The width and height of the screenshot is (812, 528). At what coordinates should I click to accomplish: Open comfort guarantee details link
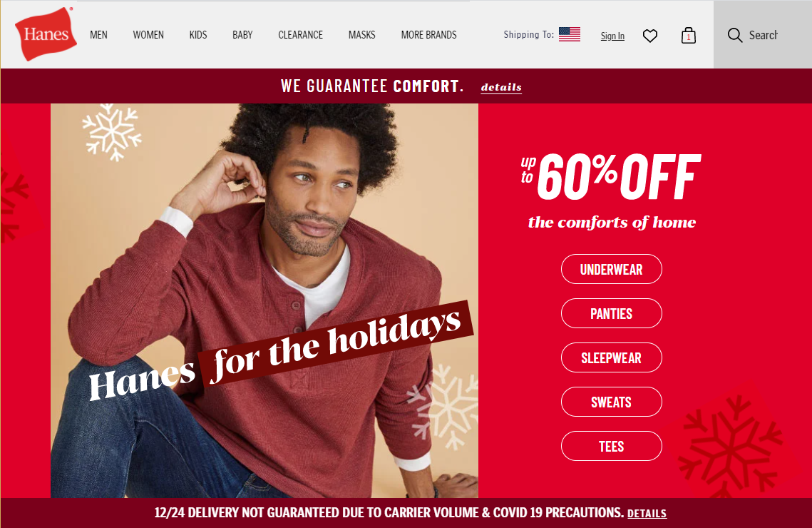tap(500, 87)
